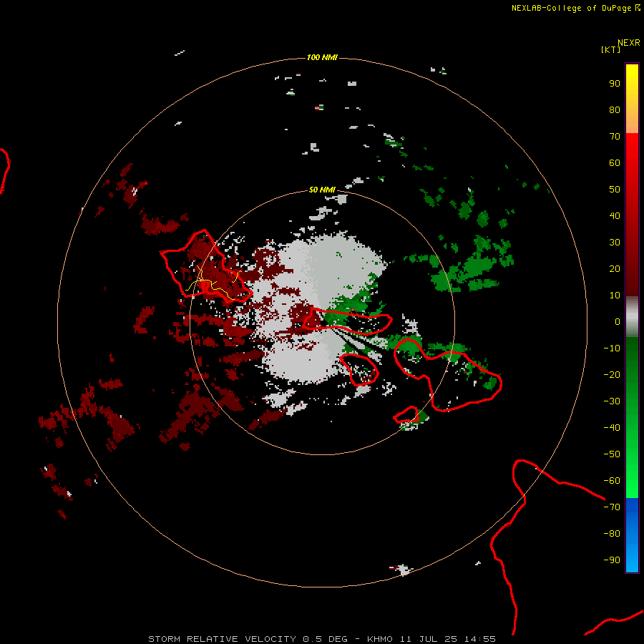Pick the gray zero-velocity segment of color bar
Image resolution: width=644 pixels, height=644 pixels.
coord(632,317)
